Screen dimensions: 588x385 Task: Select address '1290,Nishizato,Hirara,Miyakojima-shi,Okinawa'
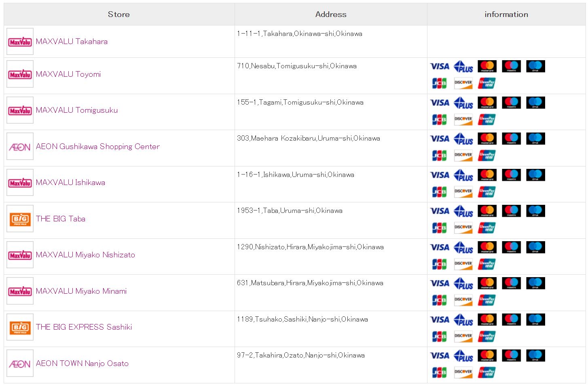[310, 247]
